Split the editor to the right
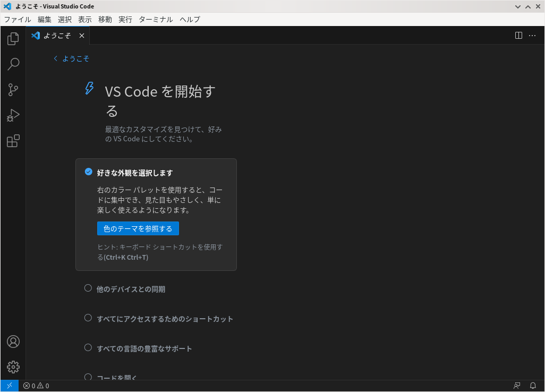 (x=518, y=36)
